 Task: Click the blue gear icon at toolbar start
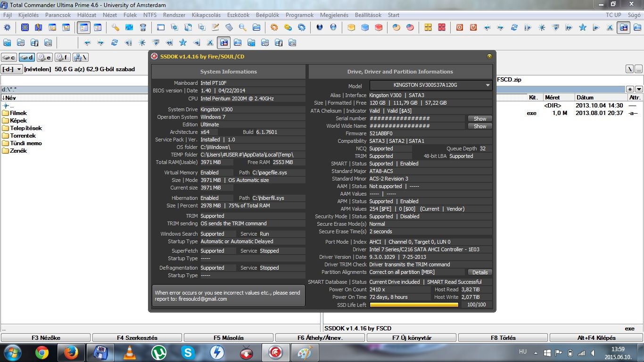pos(7,27)
